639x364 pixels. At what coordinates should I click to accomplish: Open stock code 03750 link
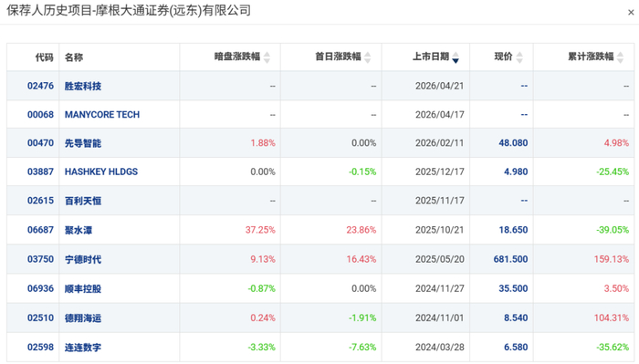[x=40, y=259]
